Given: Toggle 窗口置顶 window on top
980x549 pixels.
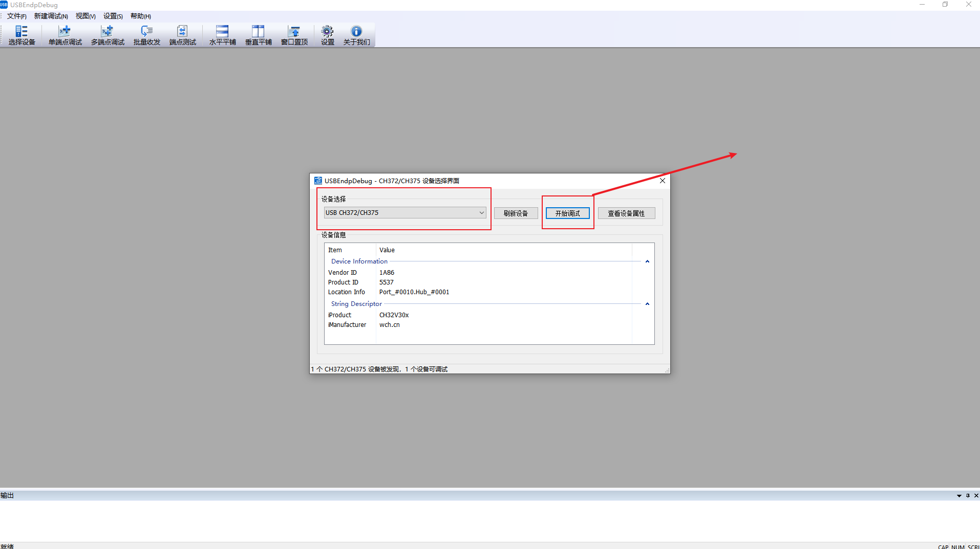Looking at the screenshot, I should (x=294, y=35).
